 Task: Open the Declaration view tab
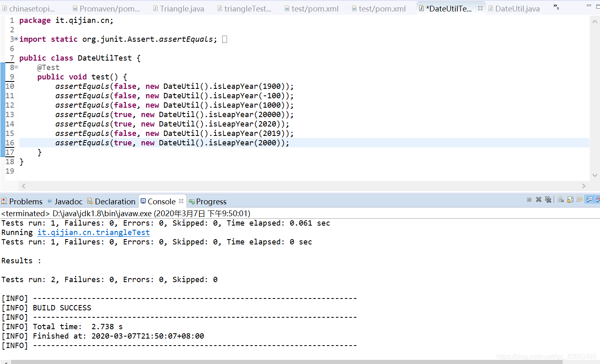(x=111, y=201)
